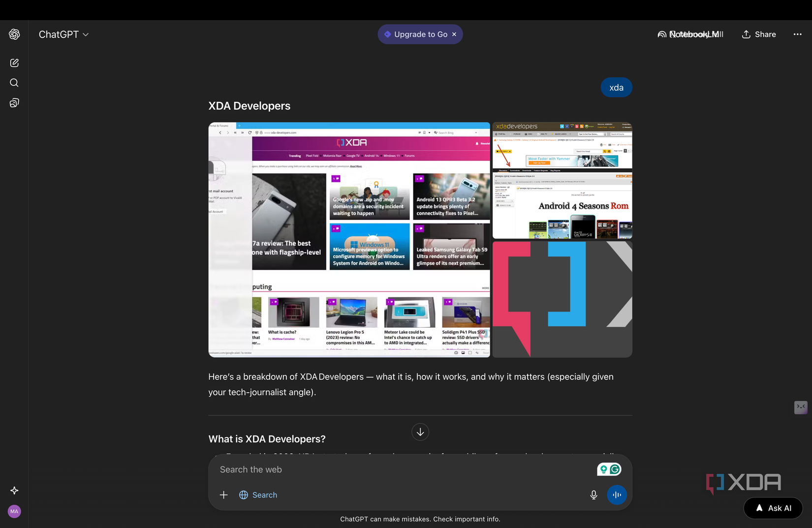Open the image library in the sidebar
Viewport: 812px width, 528px height.
(x=14, y=103)
